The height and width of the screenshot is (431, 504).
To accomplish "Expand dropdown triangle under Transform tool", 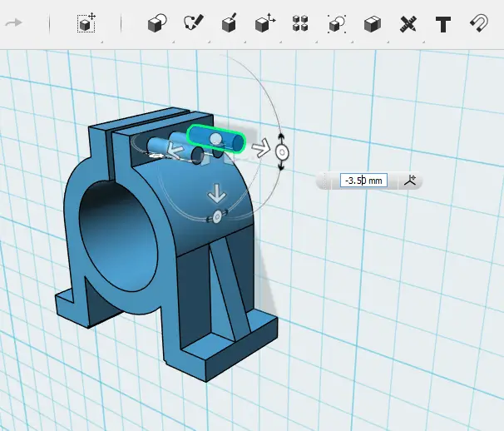I will [x=102, y=42].
